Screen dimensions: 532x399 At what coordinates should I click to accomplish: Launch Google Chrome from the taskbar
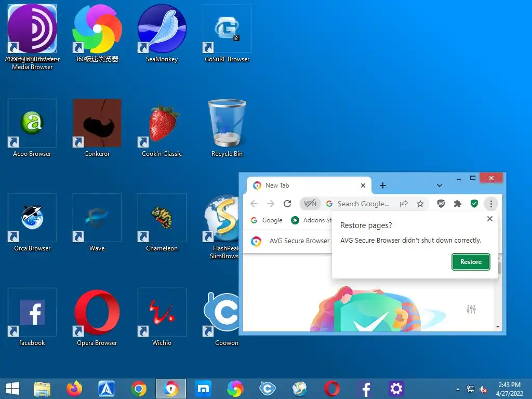pos(139,389)
